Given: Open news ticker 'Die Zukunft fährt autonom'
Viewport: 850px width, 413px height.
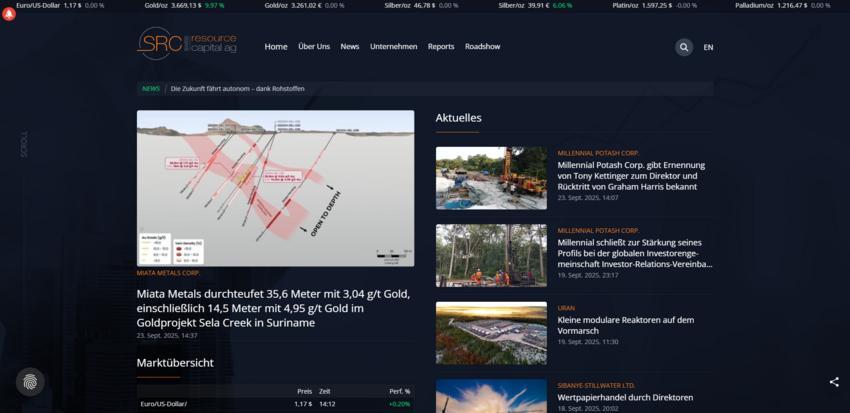Looking at the screenshot, I should pyautogui.click(x=237, y=88).
